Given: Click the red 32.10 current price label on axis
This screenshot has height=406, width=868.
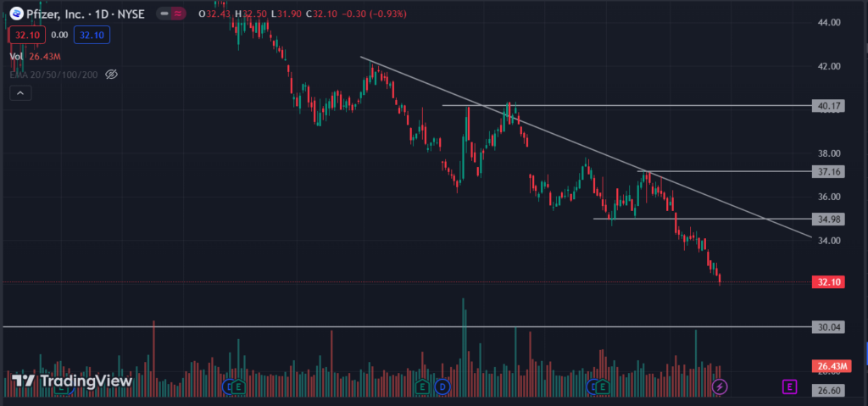Looking at the screenshot, I should click(x=828, y=282).
